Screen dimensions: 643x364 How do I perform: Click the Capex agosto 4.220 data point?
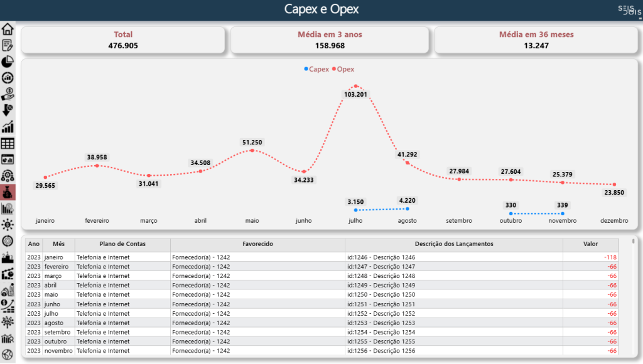tap(408, 208)
